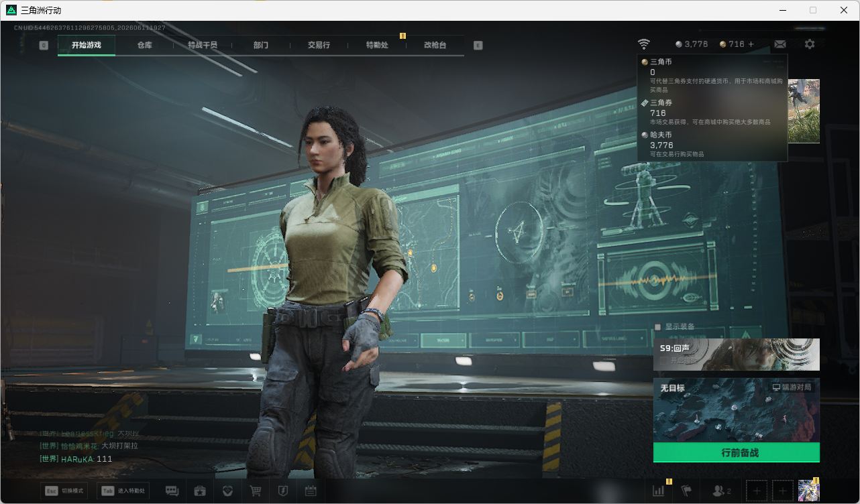Click the plus to add 三角券
The width and height of the screenshot is (860, 504).
(751, 44)
